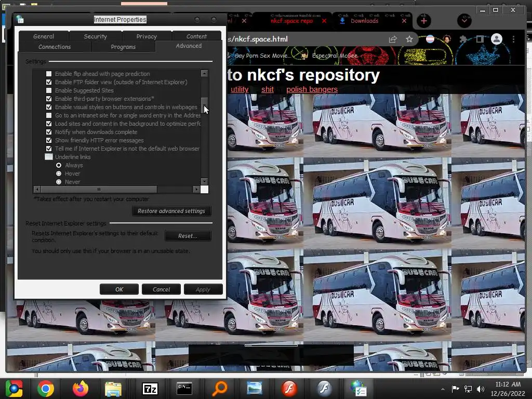The height and width of the screenshot is (399, 532).
Task: Open the General tab in Internet Properties
Action: coord(44,36)
